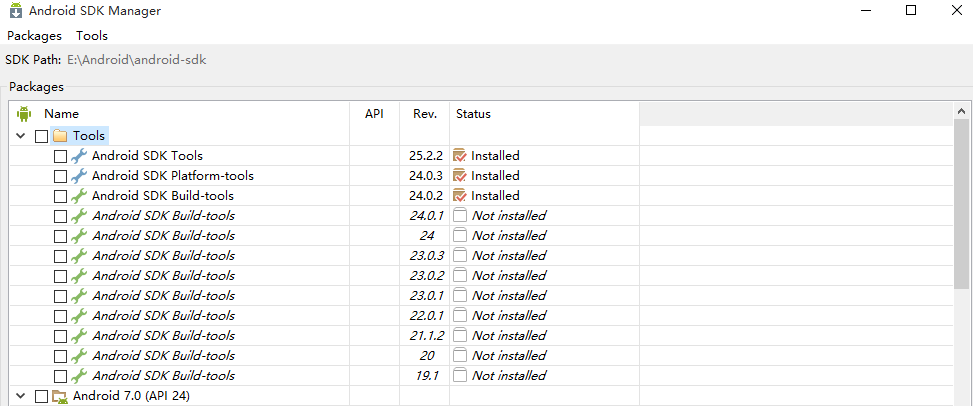Click the scrollbar up arrow in Packages list

[x=962, y=112]
